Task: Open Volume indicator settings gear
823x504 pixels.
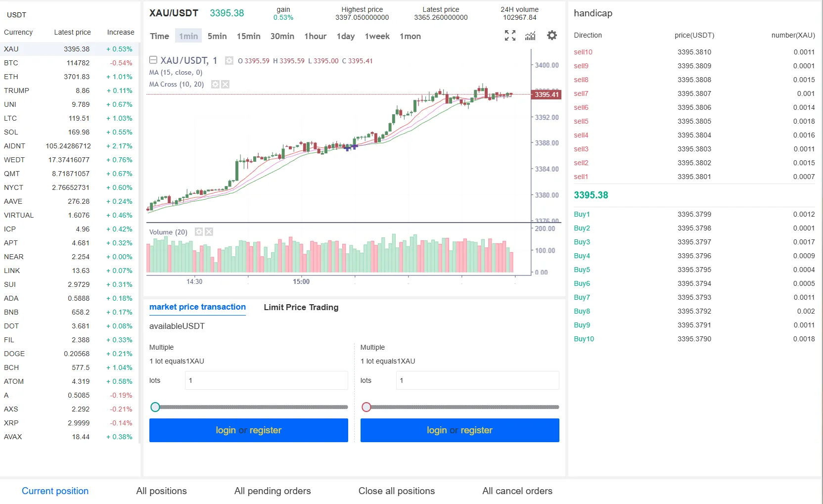Action: point(199,232)
